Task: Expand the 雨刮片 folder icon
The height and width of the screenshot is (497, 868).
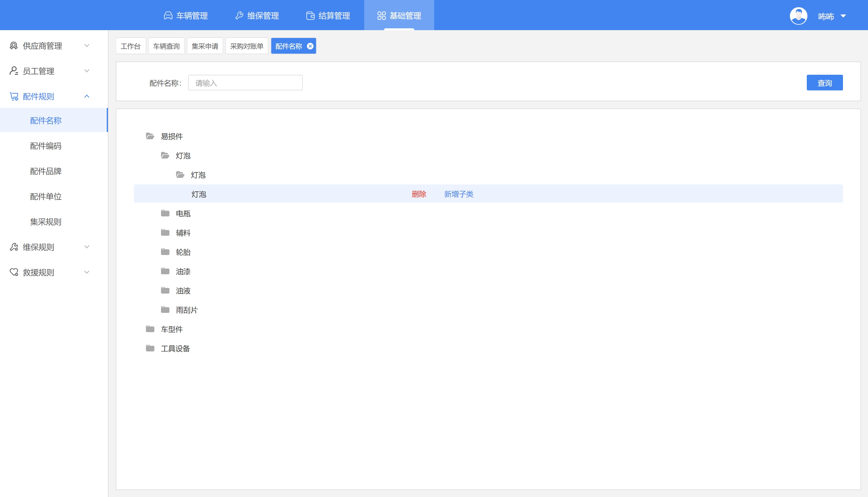Action: pos(165,310)
